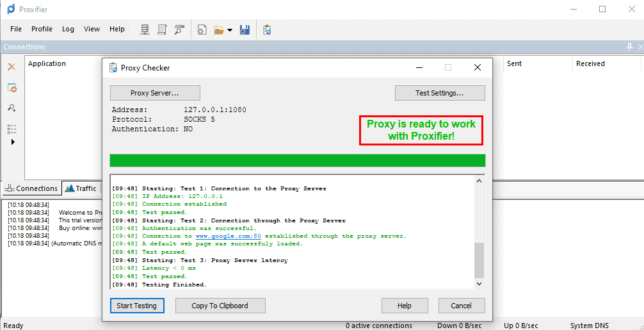The width and height of the screenshot is (644, 330).
Task: Launch Proxy Checker toolbar icon
Action: (x=267, y=29)
